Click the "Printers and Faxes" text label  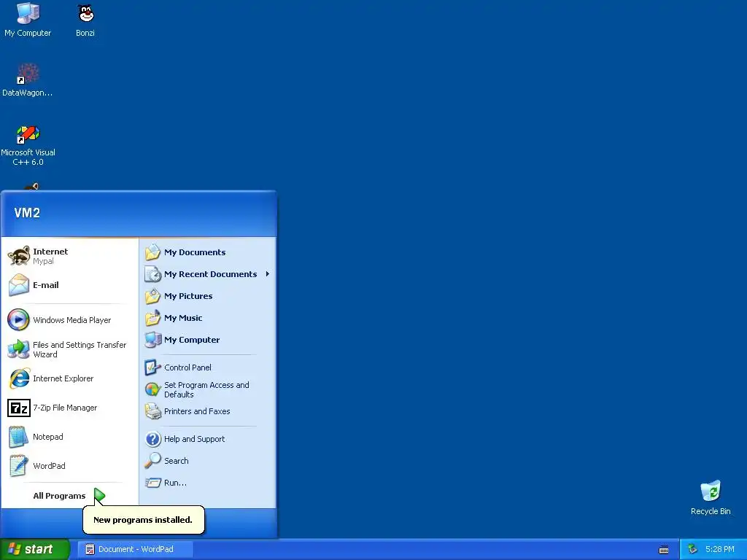[x=197, y=411]
